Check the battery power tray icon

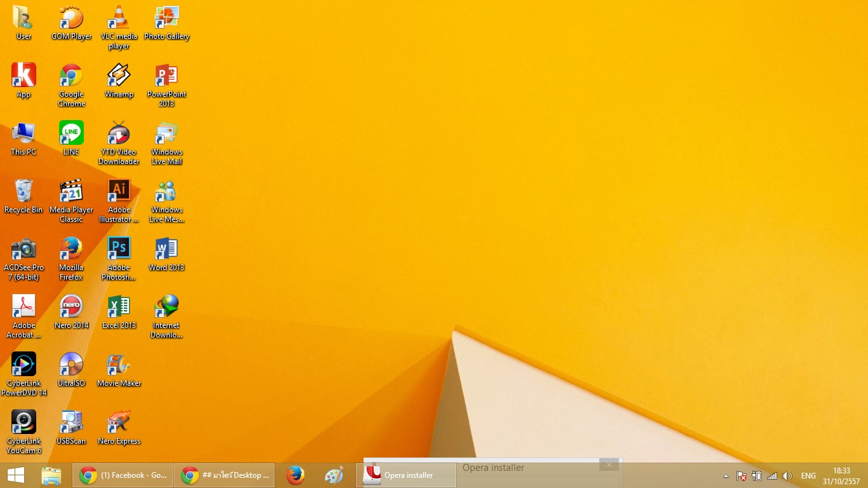(x=757, y=476)
